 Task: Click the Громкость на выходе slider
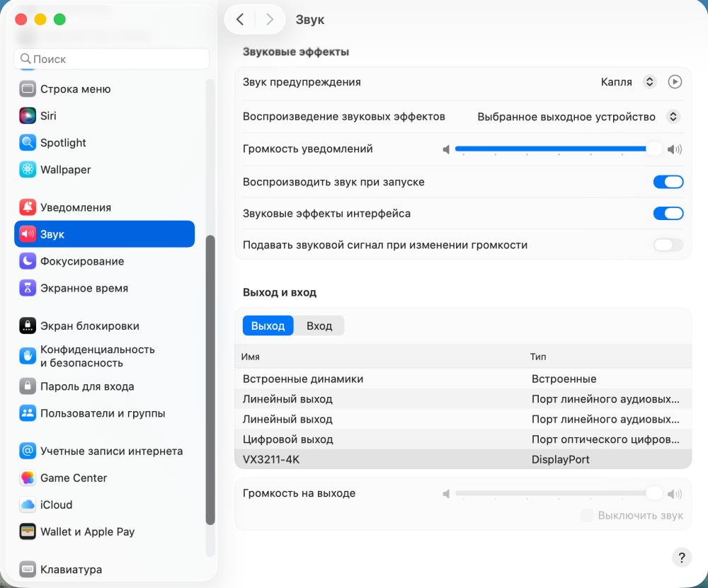(558, 493)
